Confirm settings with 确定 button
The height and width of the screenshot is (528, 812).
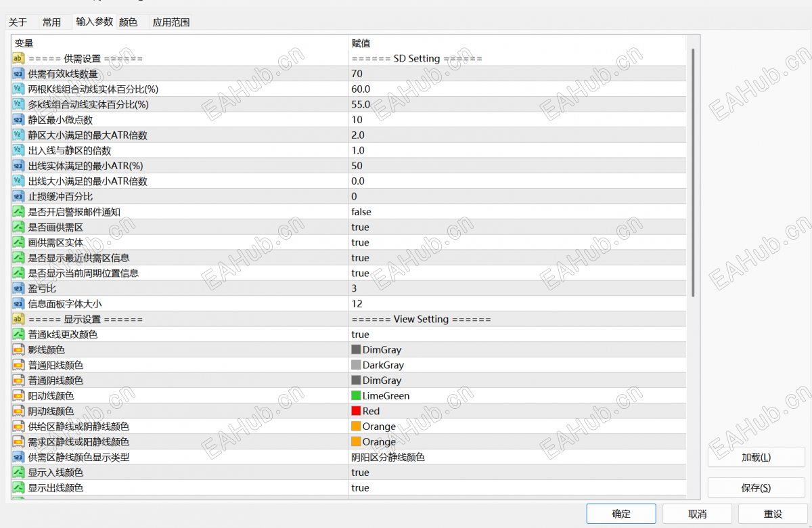(x=621, y=514)
